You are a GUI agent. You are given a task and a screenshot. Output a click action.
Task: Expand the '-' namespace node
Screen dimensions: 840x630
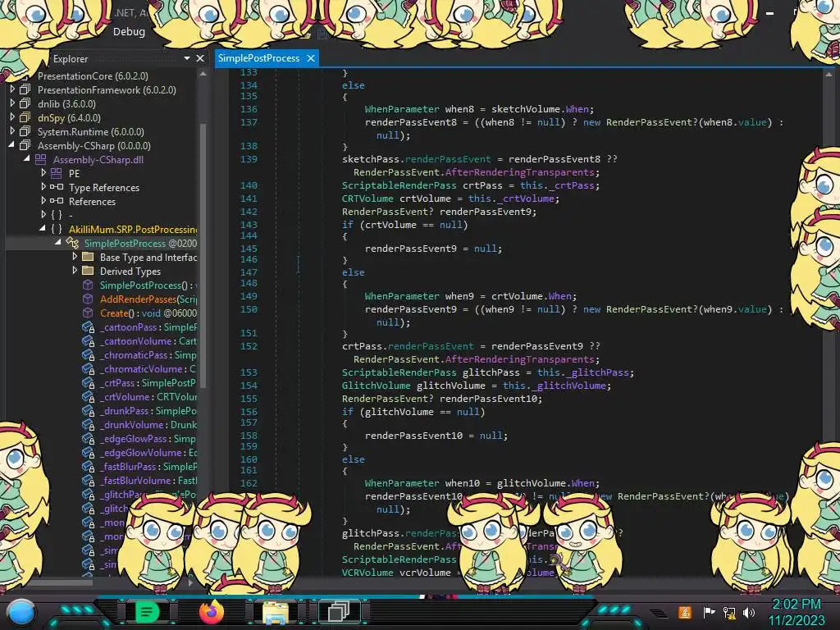[x=43, y=215]
